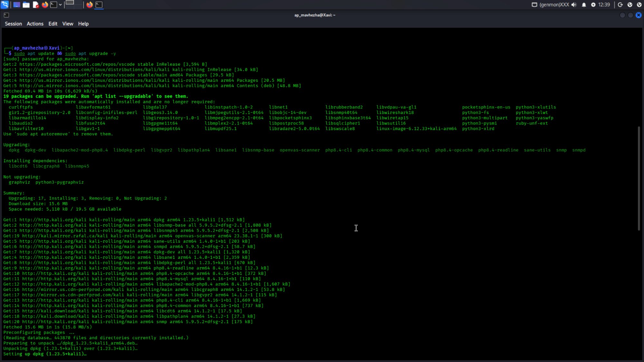Click the 'curlftpfs' package name
Image resolution: width=644 pixels, height=362 pixels.
[x=21, y=107]
